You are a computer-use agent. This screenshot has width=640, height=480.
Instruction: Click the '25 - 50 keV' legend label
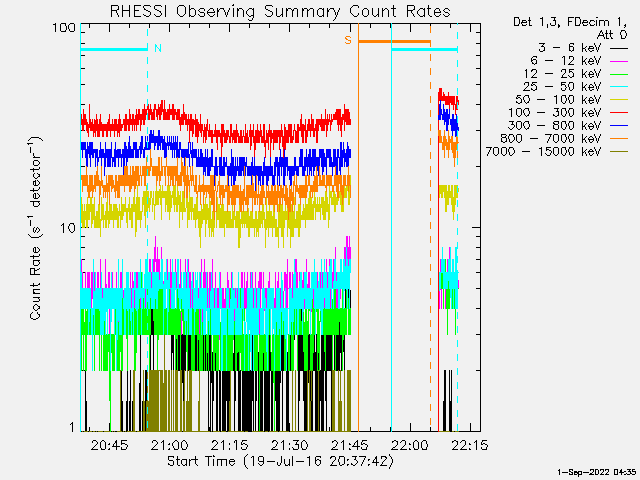point(562,87)
